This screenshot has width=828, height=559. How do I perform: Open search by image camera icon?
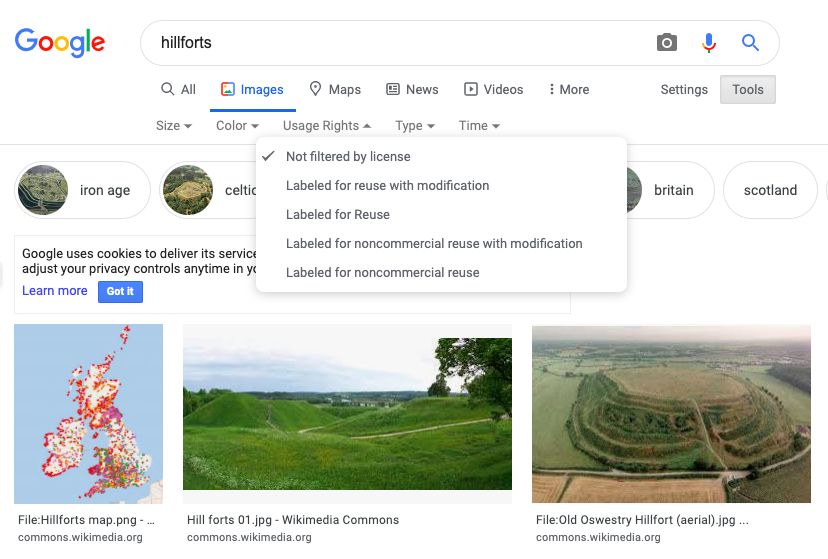pos(667,43)
